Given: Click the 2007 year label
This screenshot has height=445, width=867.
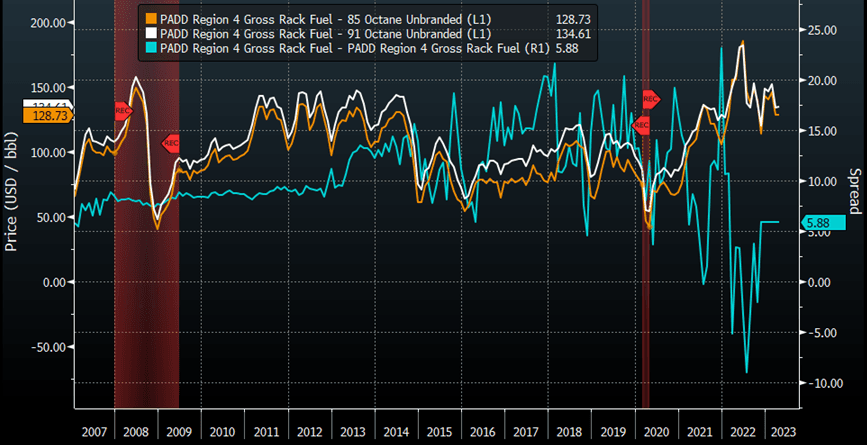Looking at the screenshot, I should pyautogui.click(x=93, y=431).
